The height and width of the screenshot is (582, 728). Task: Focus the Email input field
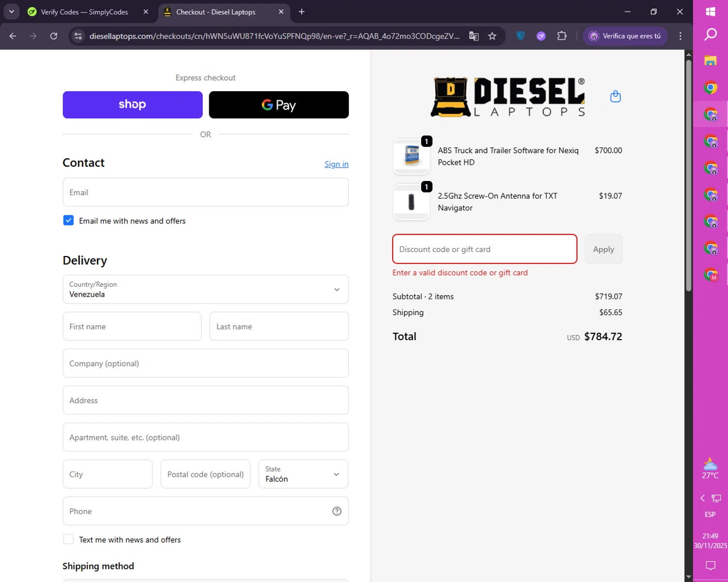coord(206,192)
